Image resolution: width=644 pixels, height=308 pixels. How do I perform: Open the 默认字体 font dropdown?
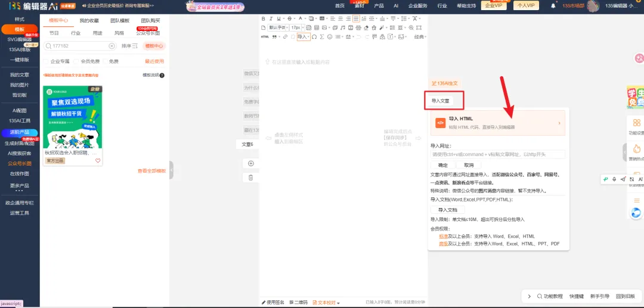click(278, 27)
